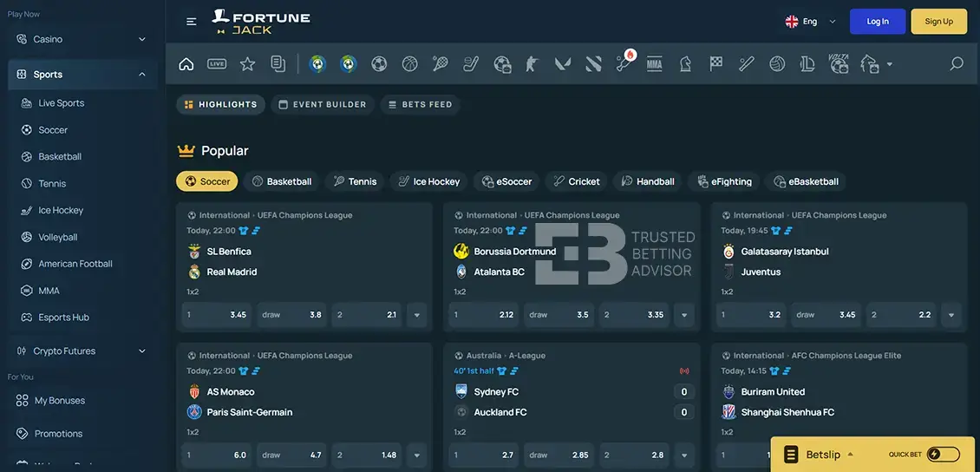Bet on Real Madrid at 2.1
Viewport: 980px width, 472px height.
[x=367, y=315]
